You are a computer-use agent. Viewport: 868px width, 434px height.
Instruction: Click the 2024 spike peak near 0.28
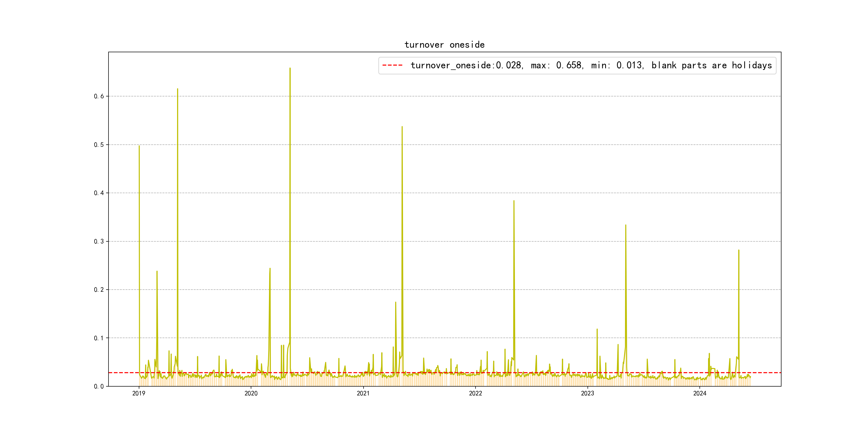739,250
